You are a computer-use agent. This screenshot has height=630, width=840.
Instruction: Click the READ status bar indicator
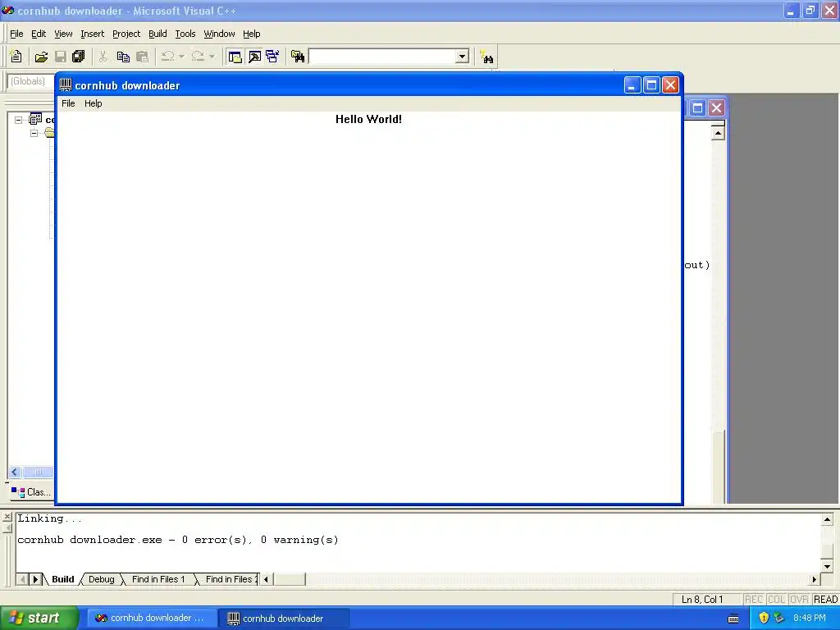[825, 600]
